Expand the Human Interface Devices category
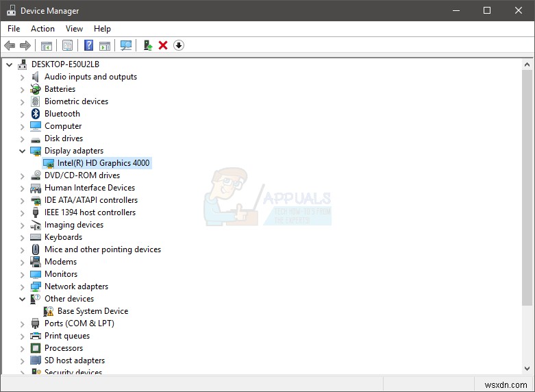The width and height of the screenshot is (535, 392). tap(22, 188)
